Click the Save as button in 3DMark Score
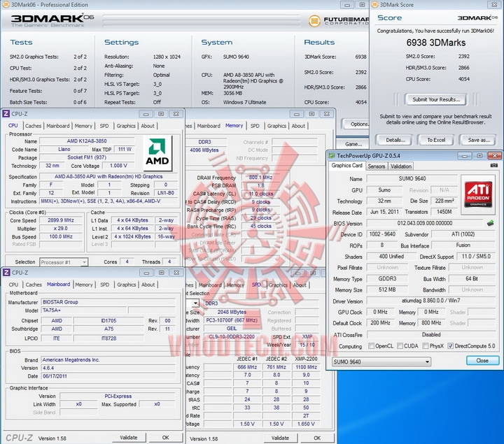Image resolution: width=504 pixels, height=444 pixels. coord(479,140)
